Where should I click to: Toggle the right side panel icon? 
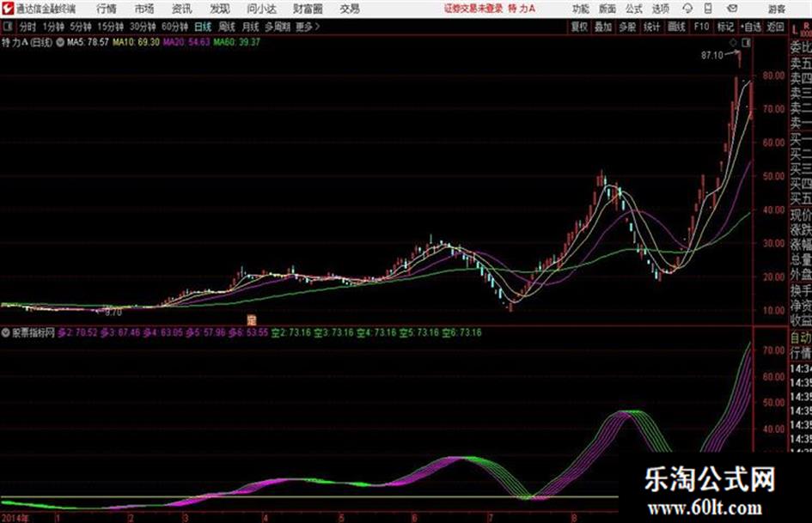coord(746,43)
